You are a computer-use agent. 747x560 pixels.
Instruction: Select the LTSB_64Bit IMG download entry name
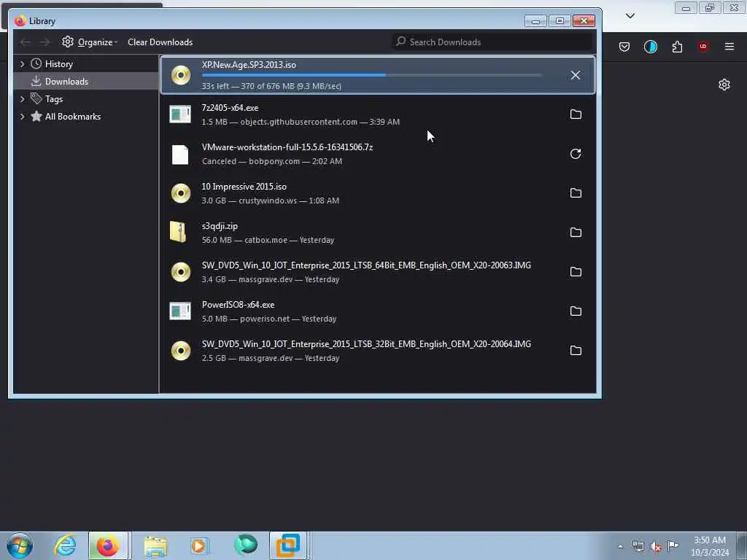pyautogui.click(x=366, y=265)
